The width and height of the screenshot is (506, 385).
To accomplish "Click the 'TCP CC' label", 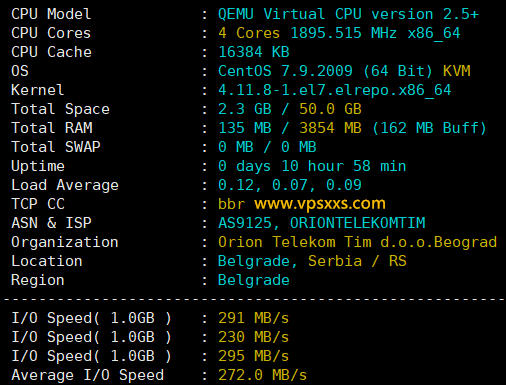I will [38, 204].
